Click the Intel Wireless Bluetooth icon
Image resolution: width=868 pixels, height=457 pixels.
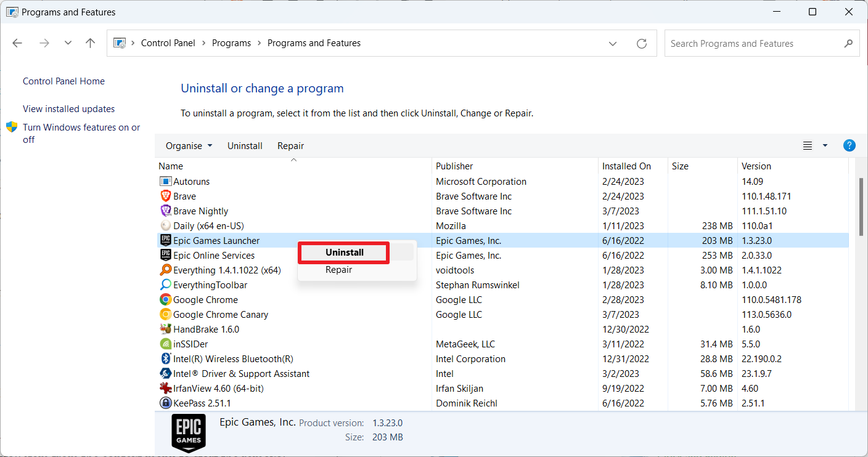click(165, 359)
